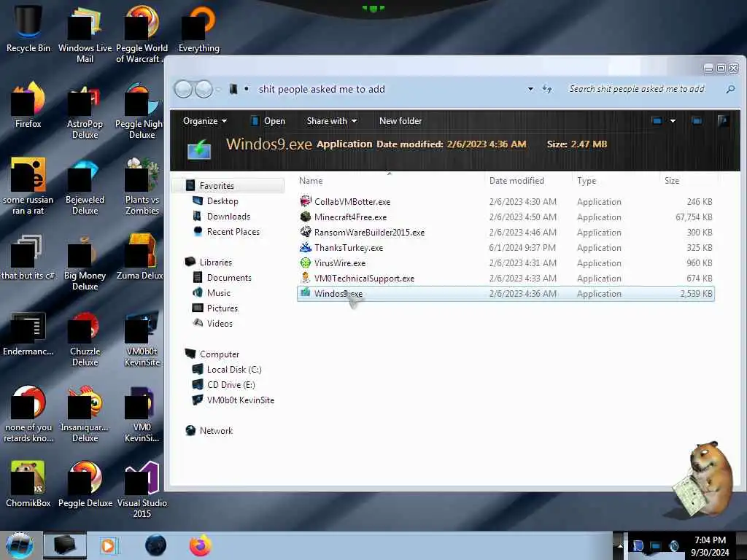Click the refresh button beside address bar
747x560 pixels.
(x=547, y=89)
